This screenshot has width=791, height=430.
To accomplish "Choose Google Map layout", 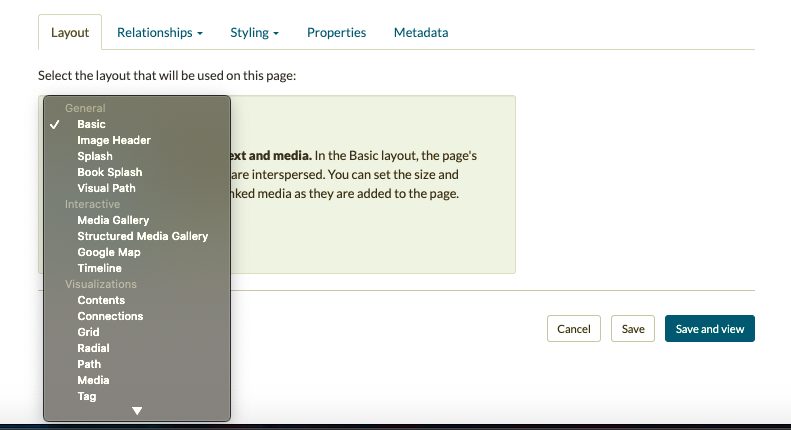I will click(108, 252).
